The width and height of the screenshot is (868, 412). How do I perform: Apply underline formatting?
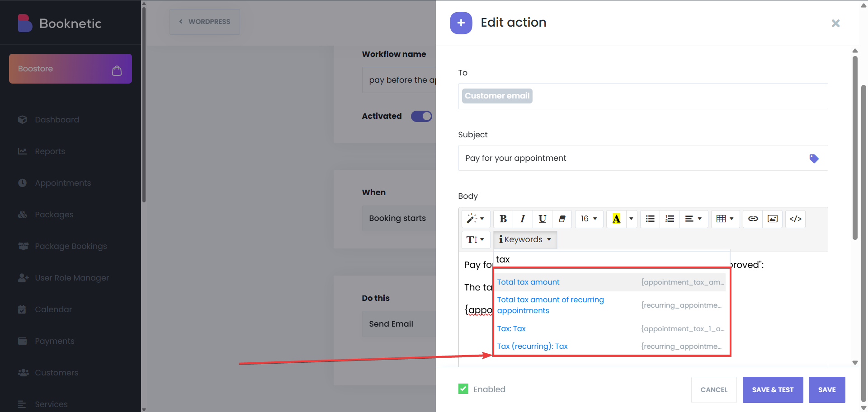click(x=542, y=219)
